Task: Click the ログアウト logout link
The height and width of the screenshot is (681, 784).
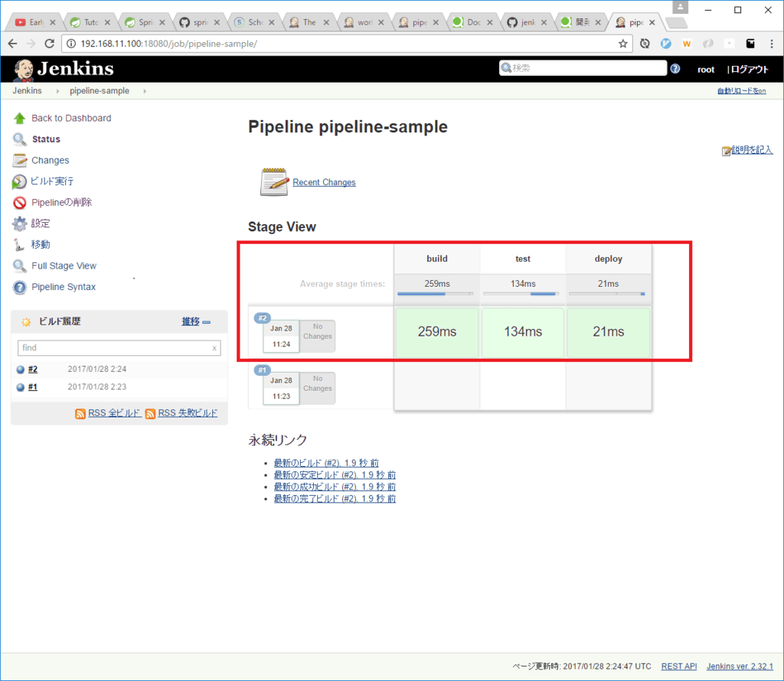Action: click(749, 69)
